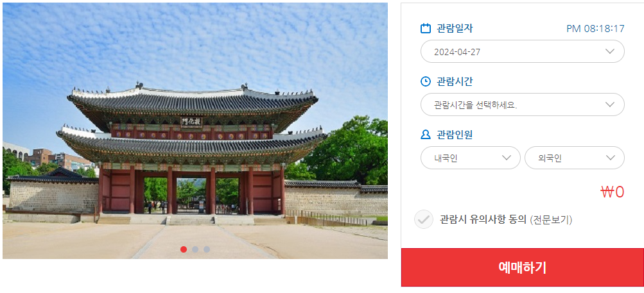Viewport: 644px width, 293px height.
Task: Check the 관람시 유의사항 동의 checkbox
Action: pyautogui.click(x=423, y=219)
